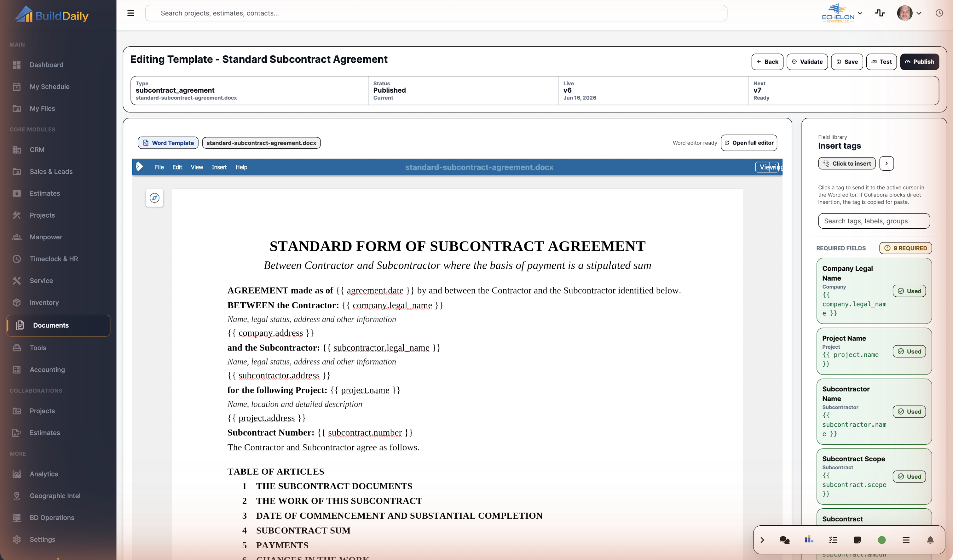Image resolution: width=953 pixels, height=560 pixels.
Task: Select the Word Template tab chip
Action: 168,143
